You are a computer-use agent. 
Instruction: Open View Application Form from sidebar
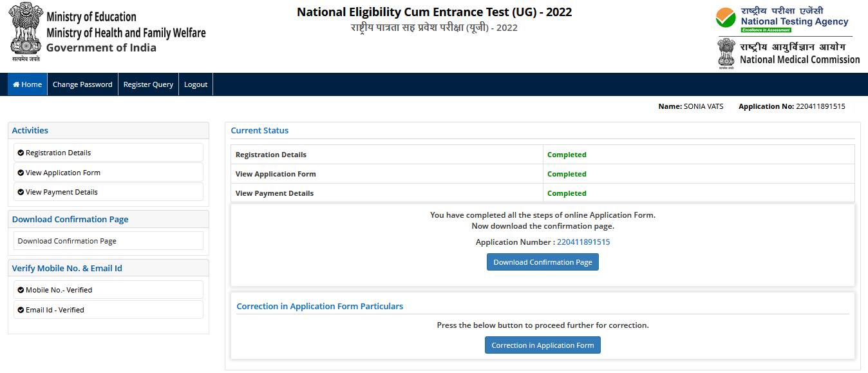pyautogui.click(x=64, y=172)
